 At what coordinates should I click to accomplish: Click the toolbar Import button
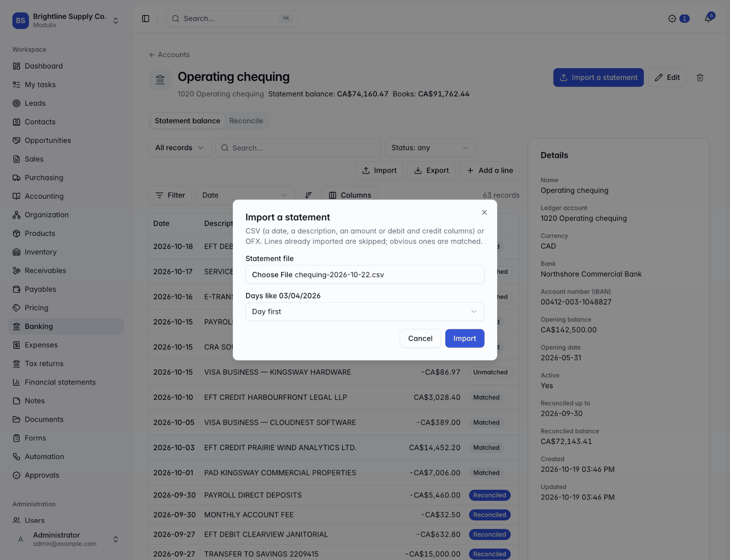click(x=379, y=171)
